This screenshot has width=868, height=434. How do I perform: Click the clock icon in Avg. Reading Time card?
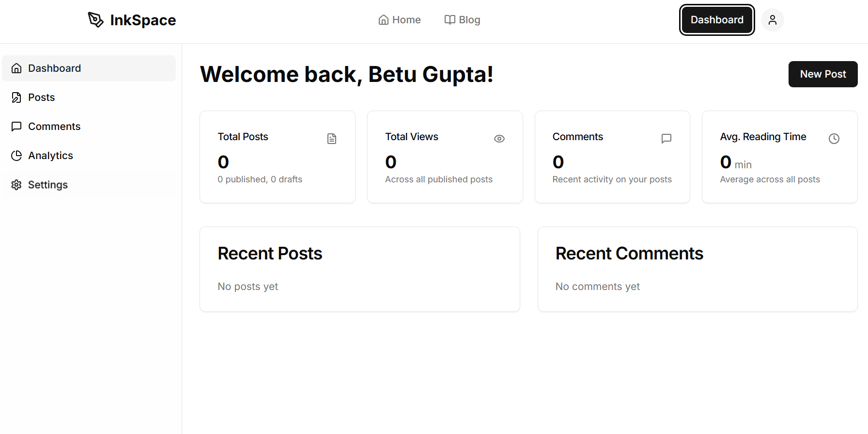(x=834, y=139)
